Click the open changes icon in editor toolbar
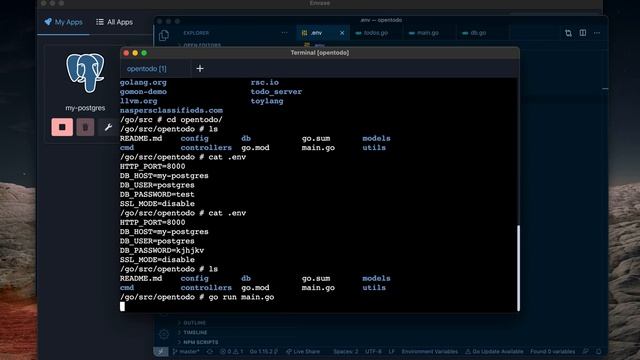Screen dimensions: 640x360 click(568, 33)
